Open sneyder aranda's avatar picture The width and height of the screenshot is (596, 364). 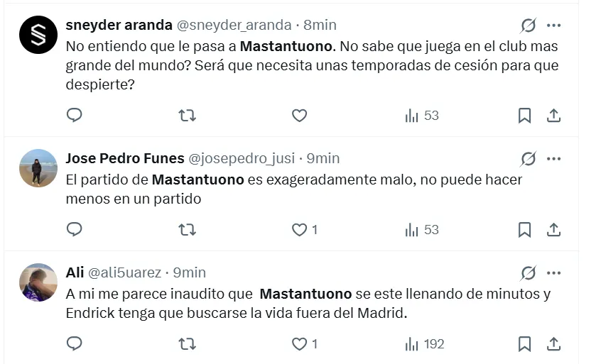38,35
